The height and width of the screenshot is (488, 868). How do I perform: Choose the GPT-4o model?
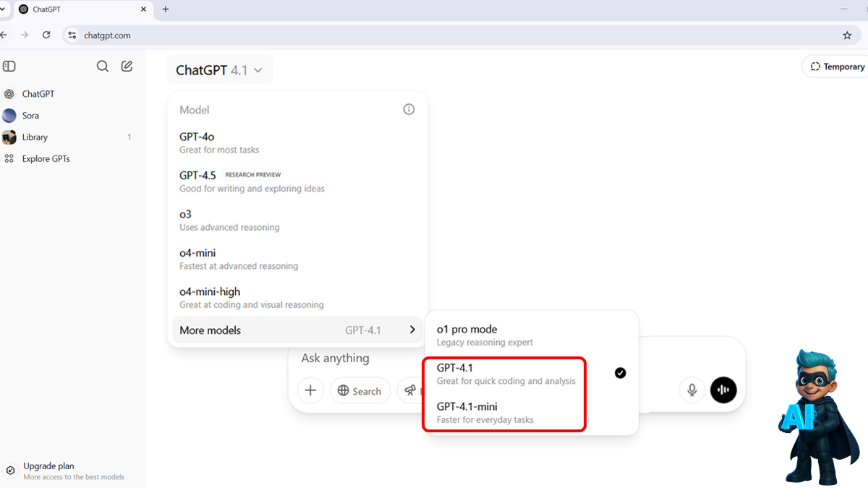click(x=297, y=142)
